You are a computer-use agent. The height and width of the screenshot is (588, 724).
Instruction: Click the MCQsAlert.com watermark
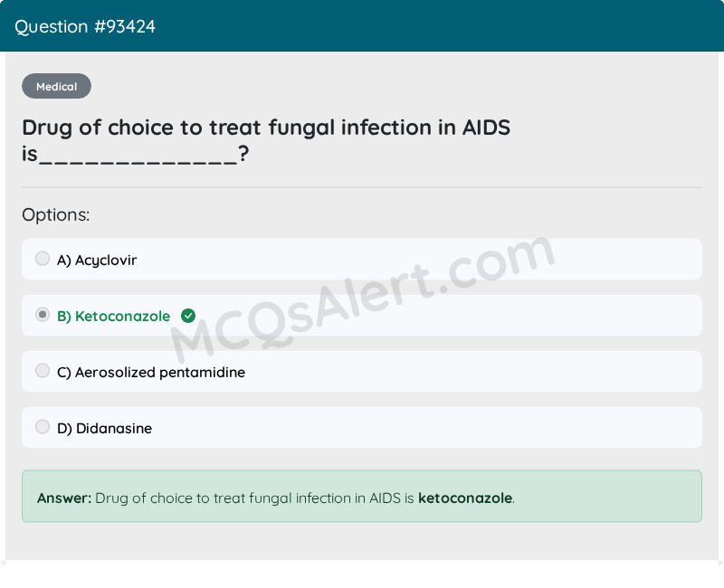click(x=363, y=299)
